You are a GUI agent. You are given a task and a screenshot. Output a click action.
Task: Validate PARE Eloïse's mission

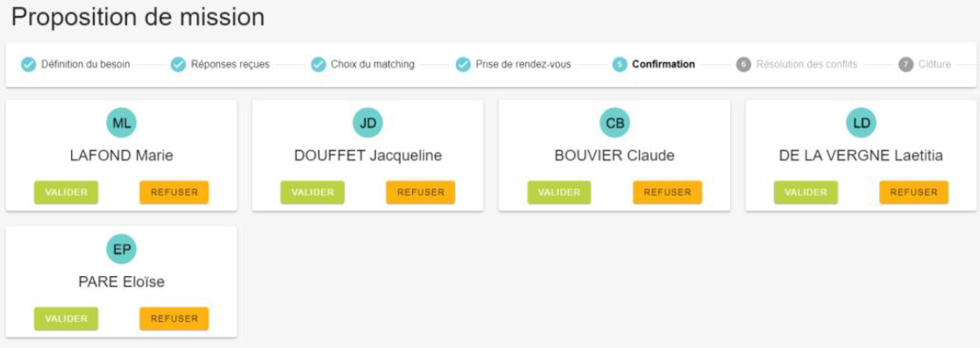coord(67,319)
